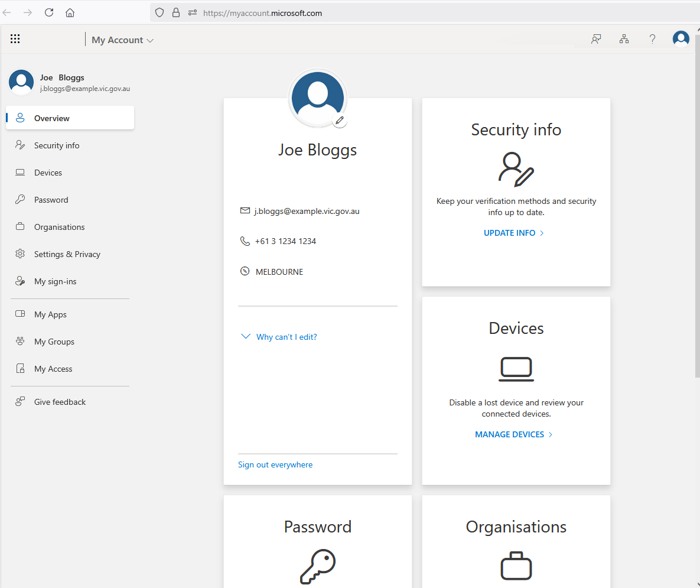Click the sidebar Security info pencil-person icon

point(20,145)
